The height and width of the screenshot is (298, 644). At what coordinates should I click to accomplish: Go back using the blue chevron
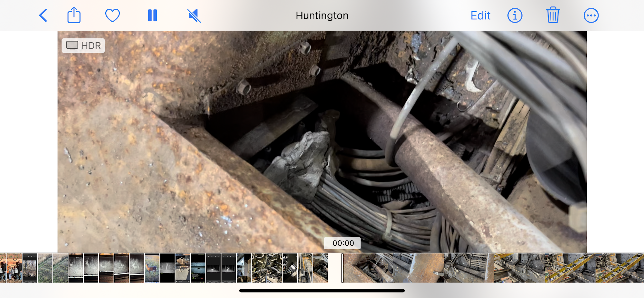pos(43,15)
